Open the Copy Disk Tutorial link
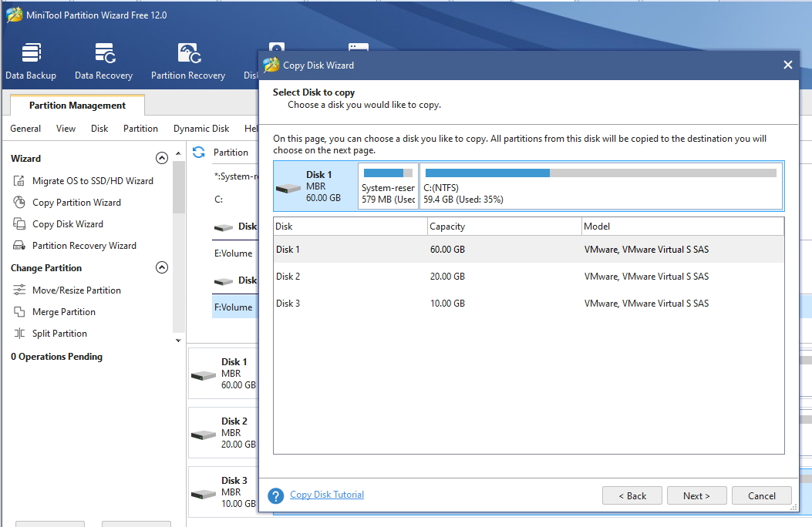 pos(327,495)
